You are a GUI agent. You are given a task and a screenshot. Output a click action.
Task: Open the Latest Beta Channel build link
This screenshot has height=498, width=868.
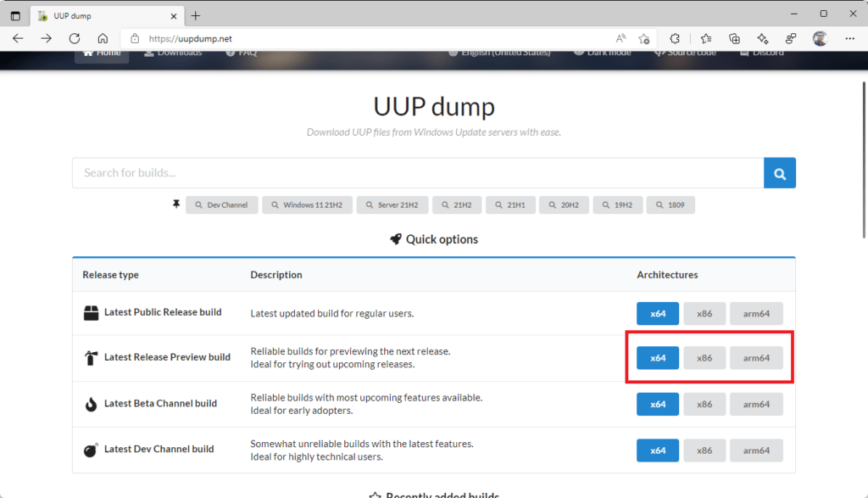pyautogui.click(x=160, y=404)
